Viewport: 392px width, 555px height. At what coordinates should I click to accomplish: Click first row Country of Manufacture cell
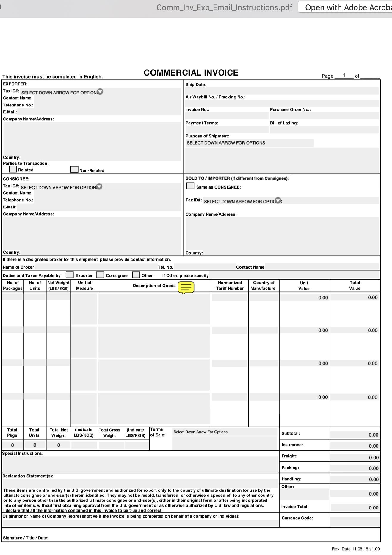click(x=264, y=297)
